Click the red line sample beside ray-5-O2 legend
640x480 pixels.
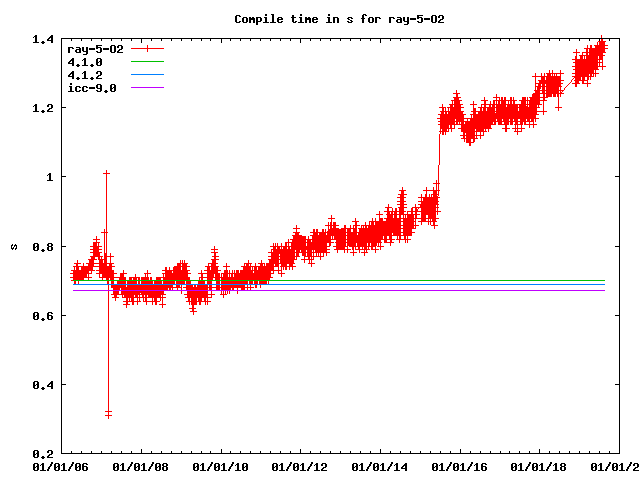pos(149,48)
